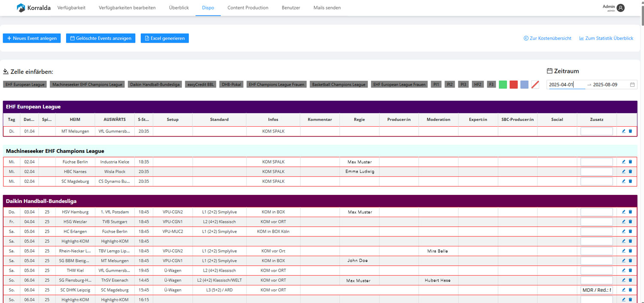This screenshot has height=303, width=644.
Task: Edit the HC Erlangen vs Füchse Berlin event
Action: click(624, 232)
